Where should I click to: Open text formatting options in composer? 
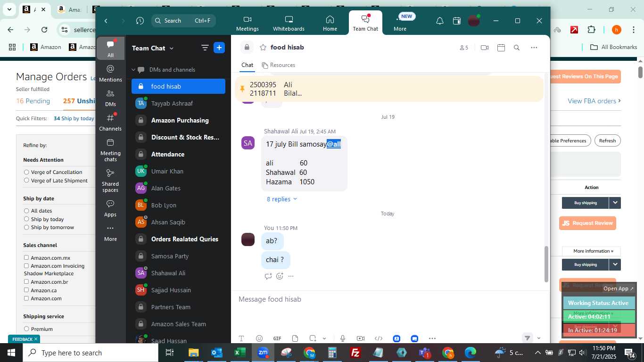pyautogui.click(x=241, y=338)
